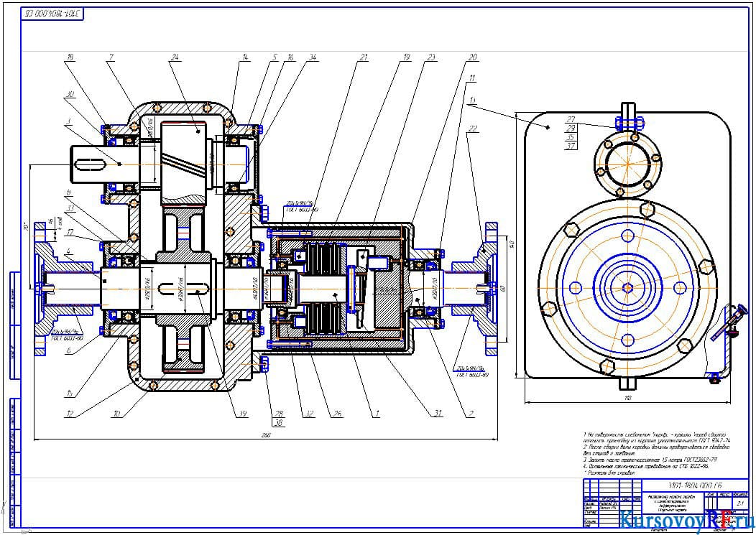Click callout label 23
Screen dimensions: 756x535
pos(431,57)
